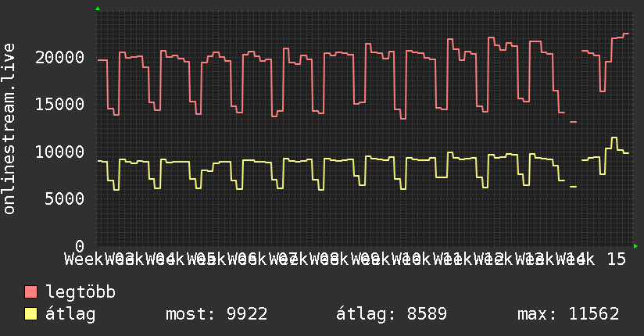Click the yellow átlag legend color swatch
Viewport: 644px width, 336px height.
(30, 314)
